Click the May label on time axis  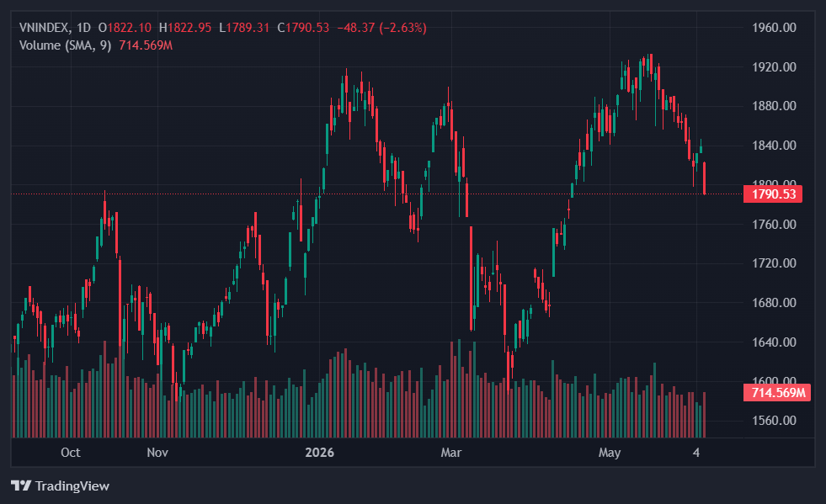[x=610, y=453]
